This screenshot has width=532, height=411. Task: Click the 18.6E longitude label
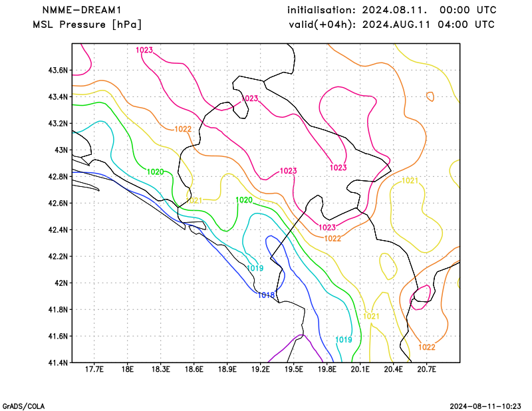click(x=194, y=369)
